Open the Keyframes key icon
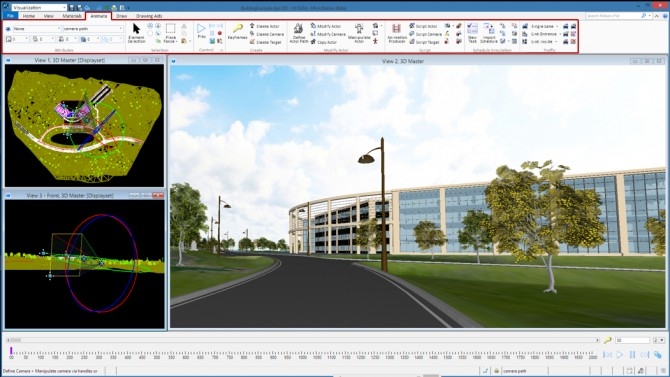 click(237, 32)
